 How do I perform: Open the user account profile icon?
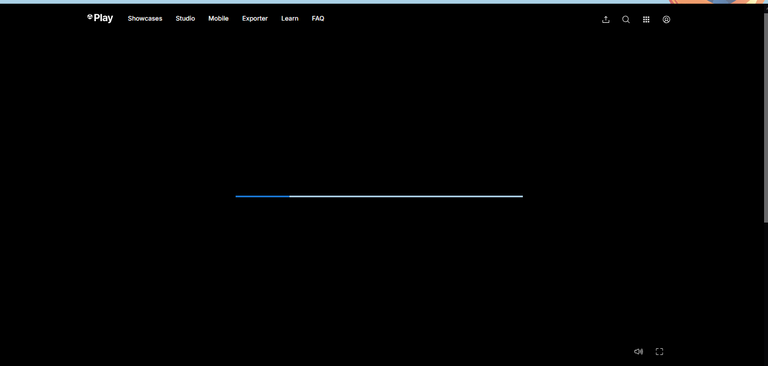tap(666, 20)
